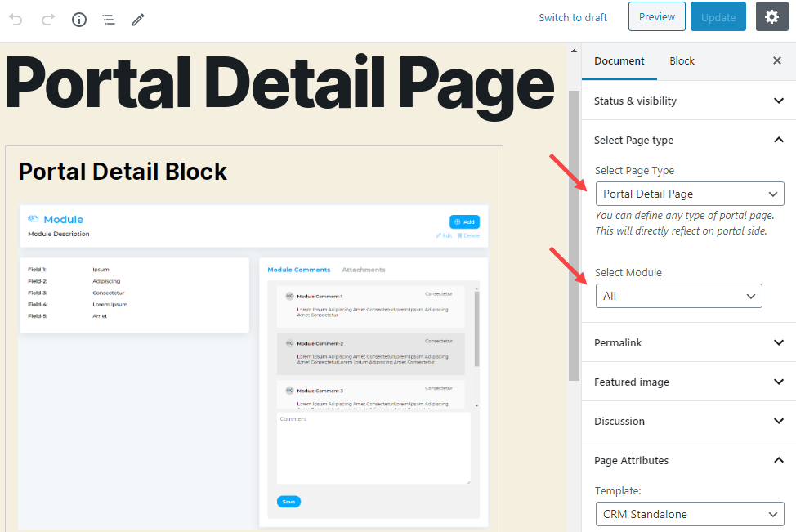Open the Select Page Type dropdown
This screenshot has width=796, height=532.
689,194
